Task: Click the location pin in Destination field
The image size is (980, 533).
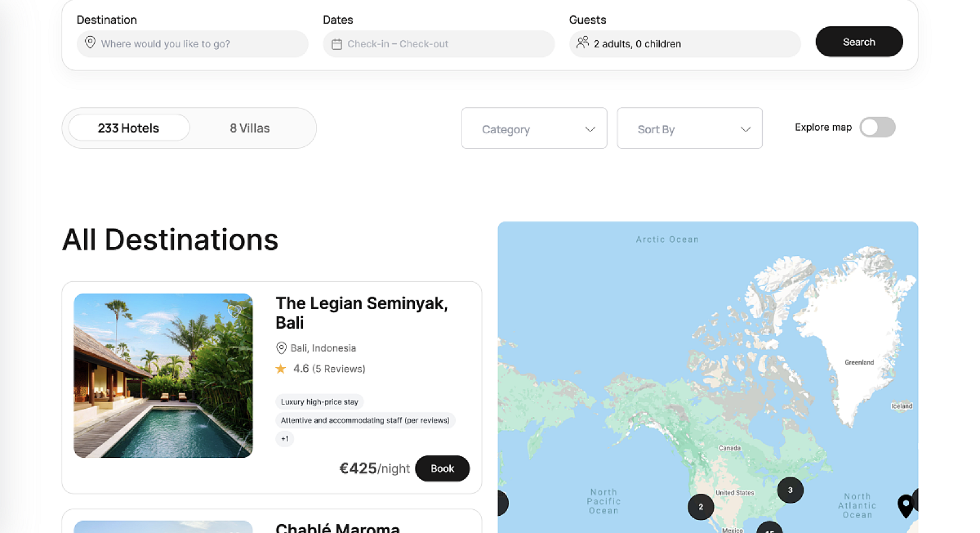Action: click(x=90, y=43)
